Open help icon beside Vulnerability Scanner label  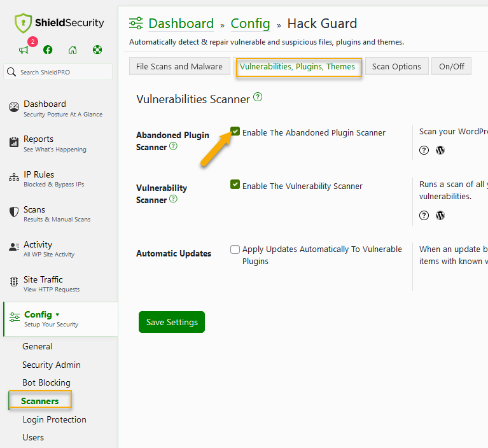pos(173,199)
